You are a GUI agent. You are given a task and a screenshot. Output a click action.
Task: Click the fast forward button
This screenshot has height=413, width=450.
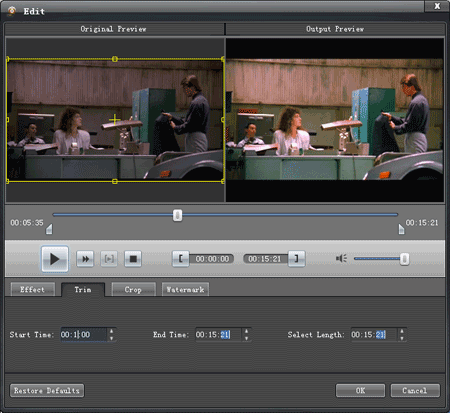pyautogui.click(x=85, y=259)
